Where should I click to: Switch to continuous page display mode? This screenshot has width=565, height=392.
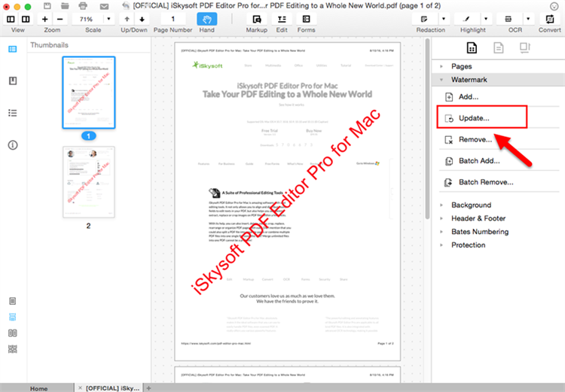coord(13,317)
